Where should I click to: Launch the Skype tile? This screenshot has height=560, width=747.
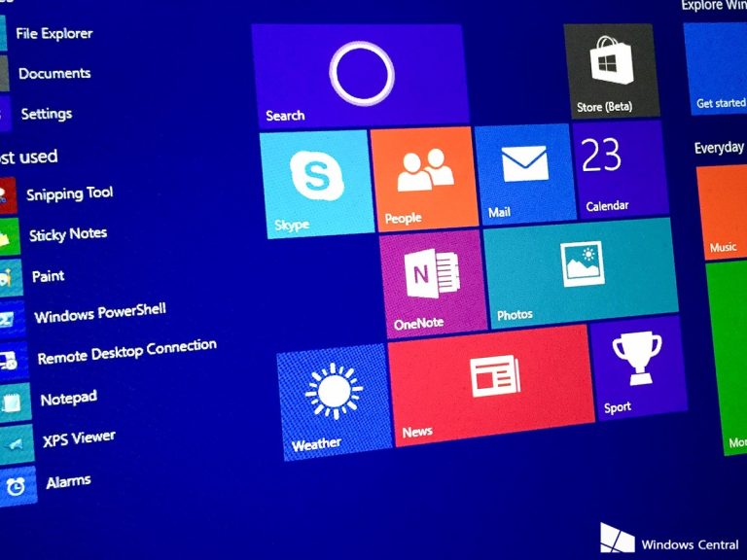[x=316, y=183]
